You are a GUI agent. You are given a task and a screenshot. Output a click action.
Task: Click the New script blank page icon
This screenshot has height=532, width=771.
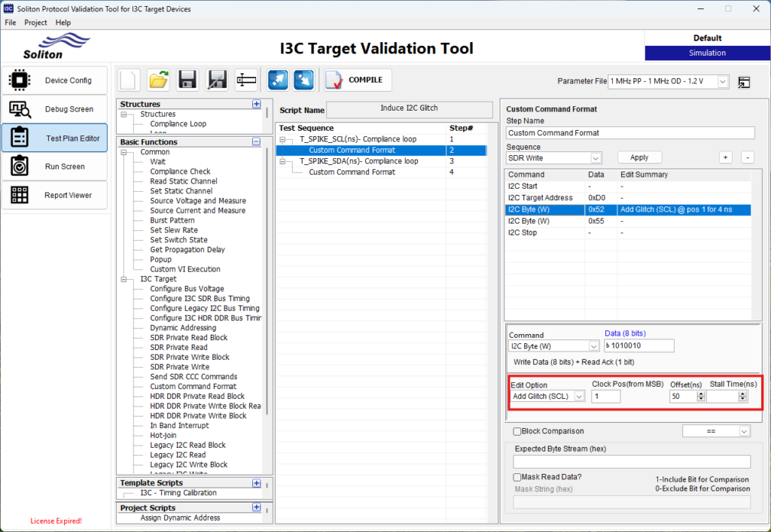pos(130,80)
